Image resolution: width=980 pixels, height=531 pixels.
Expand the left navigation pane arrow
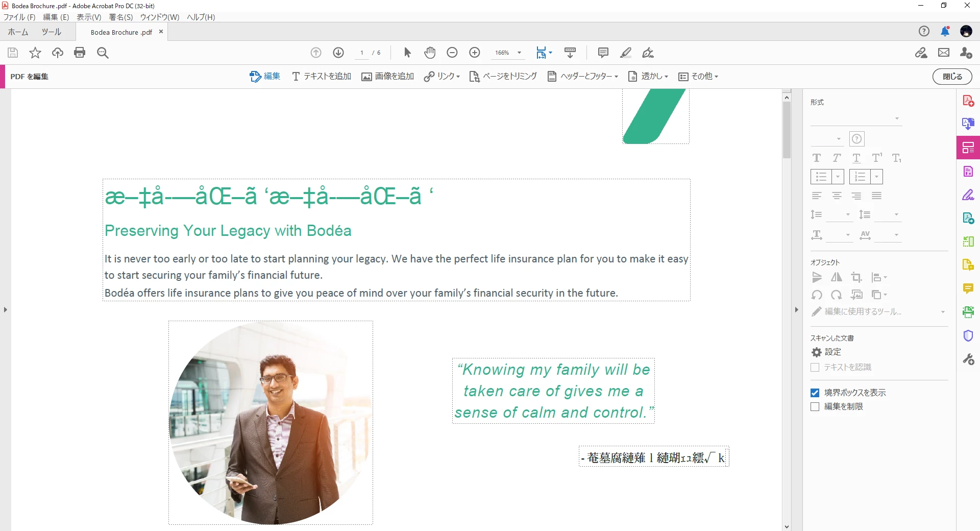point(5,309)
